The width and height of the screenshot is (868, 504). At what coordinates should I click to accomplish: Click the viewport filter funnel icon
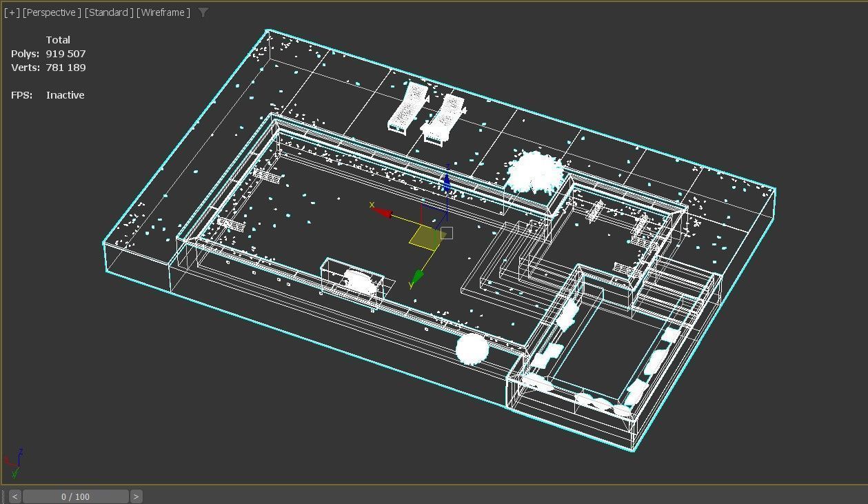[203, 12]
